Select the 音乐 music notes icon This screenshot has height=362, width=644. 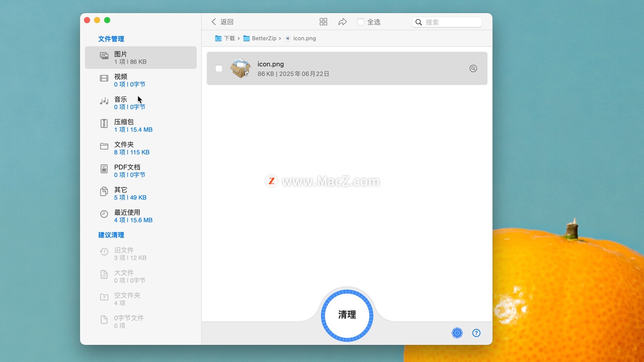click(104, 101)
